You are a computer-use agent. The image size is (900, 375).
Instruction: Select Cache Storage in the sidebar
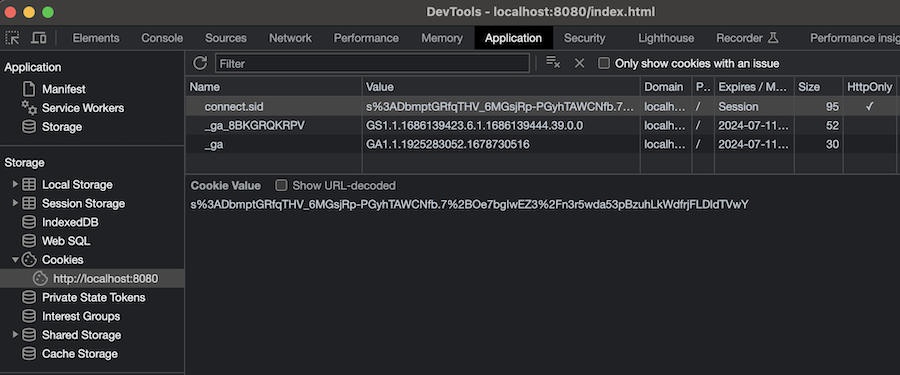(80, 354)
